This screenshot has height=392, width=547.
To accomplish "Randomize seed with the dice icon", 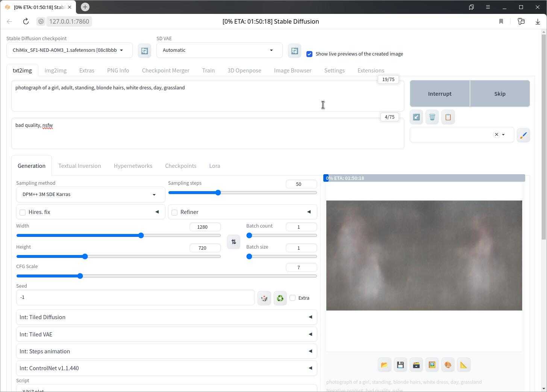I will tap(264, 298).
